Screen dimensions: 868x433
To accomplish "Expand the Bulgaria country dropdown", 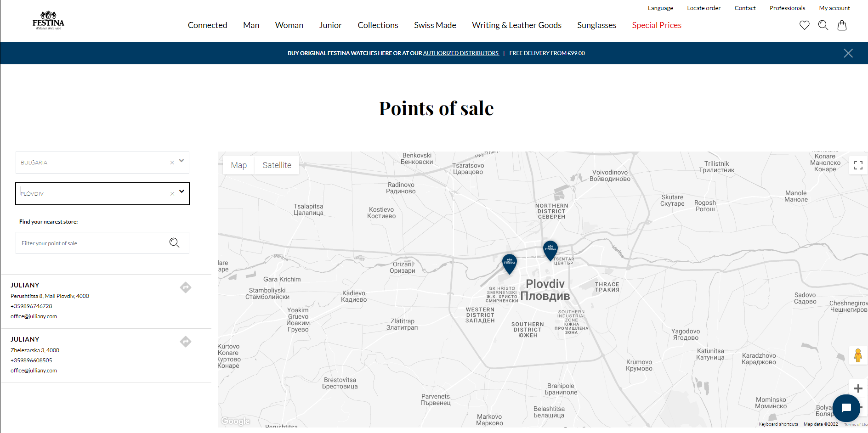I will [182, 161].
